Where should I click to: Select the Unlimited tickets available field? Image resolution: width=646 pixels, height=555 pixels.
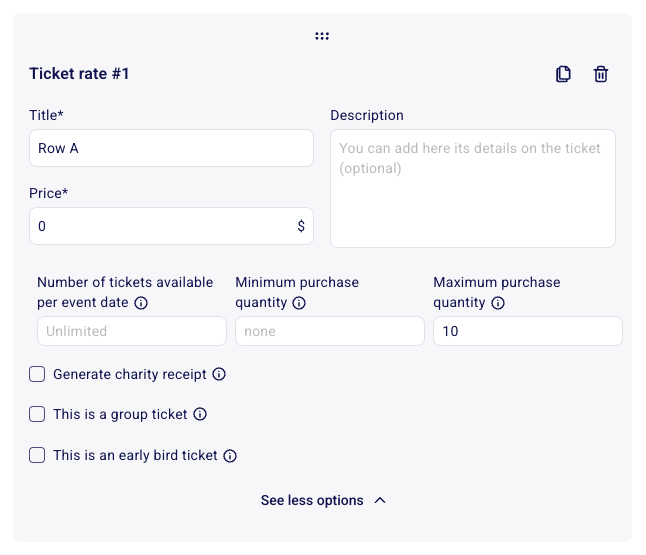pyautogui.click(x=132, y=331)
